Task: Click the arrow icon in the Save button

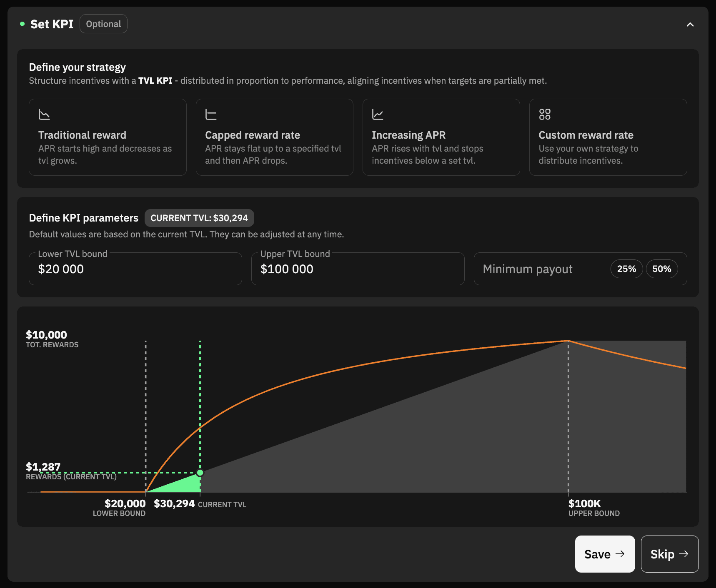Action: pyautogui.click(x=620, y=554)
